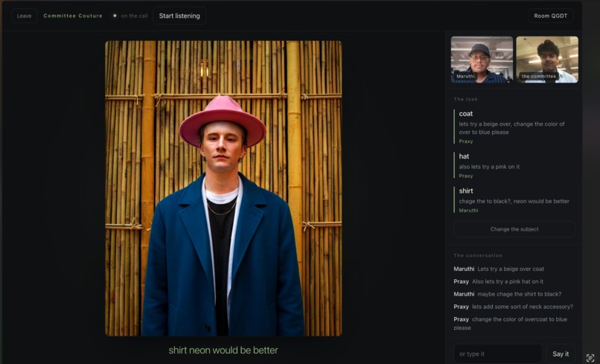The image size is (600, 364).
Task: Click message 'Also lets try a pink hat on it'
Action: [508, 281]
